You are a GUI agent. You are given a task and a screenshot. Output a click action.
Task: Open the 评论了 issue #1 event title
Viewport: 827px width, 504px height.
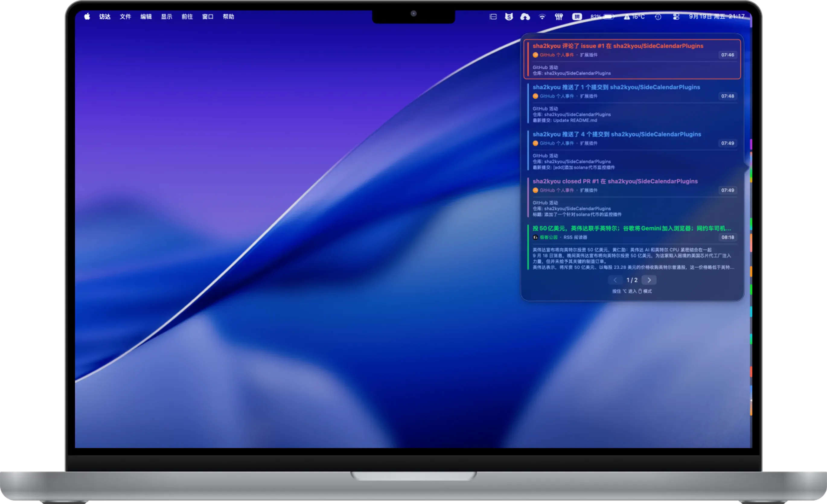pyautogui.click(x=618, y=46)
